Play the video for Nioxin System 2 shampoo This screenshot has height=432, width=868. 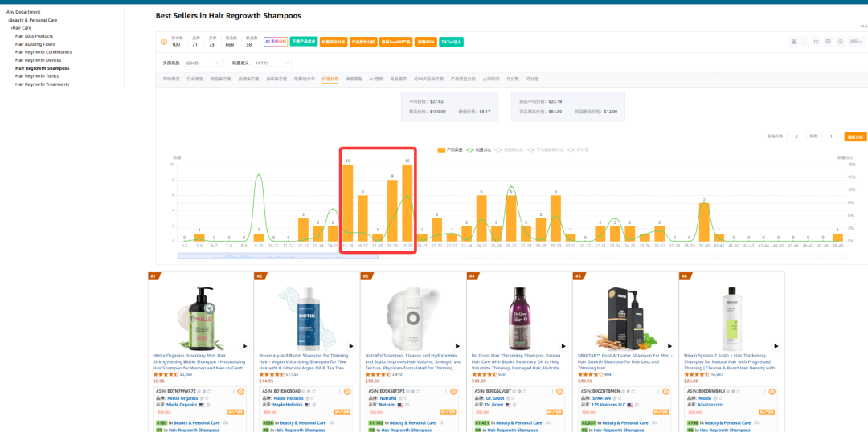coord(776,346)
